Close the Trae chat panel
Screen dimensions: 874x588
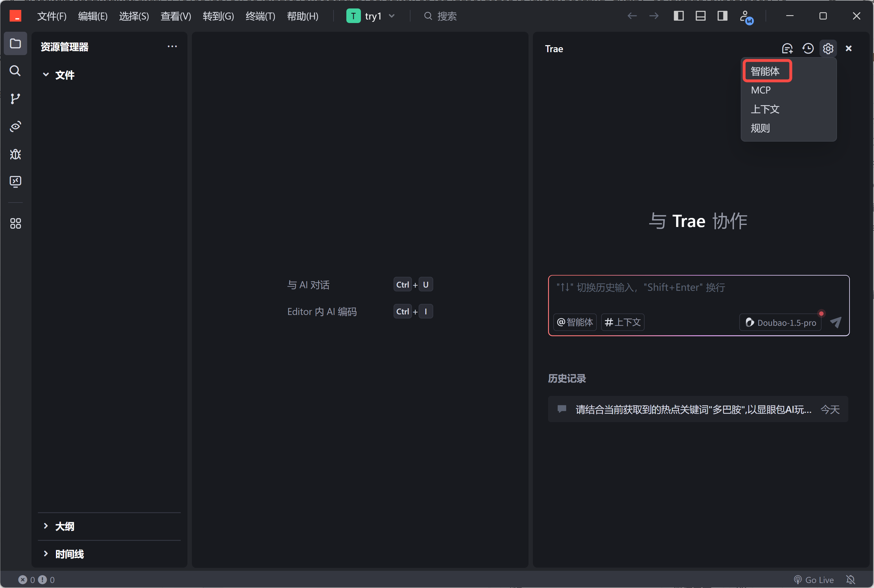click(x=849, y=48)
